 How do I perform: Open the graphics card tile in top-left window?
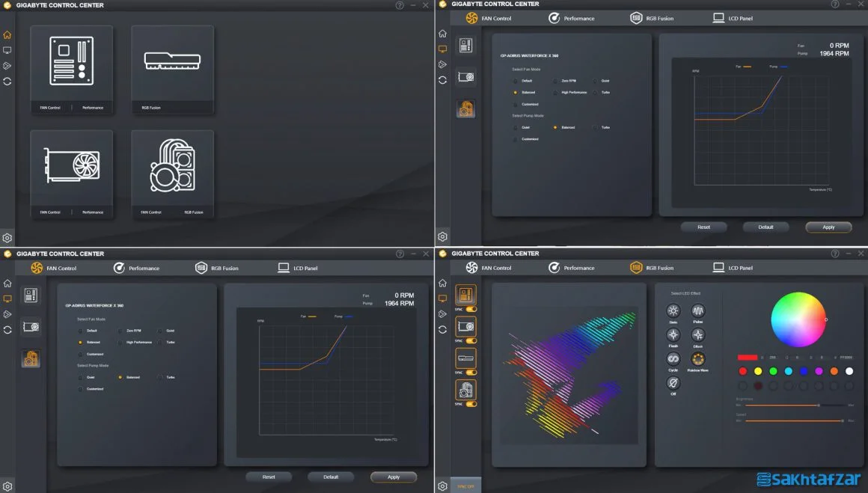pos(71,174)
